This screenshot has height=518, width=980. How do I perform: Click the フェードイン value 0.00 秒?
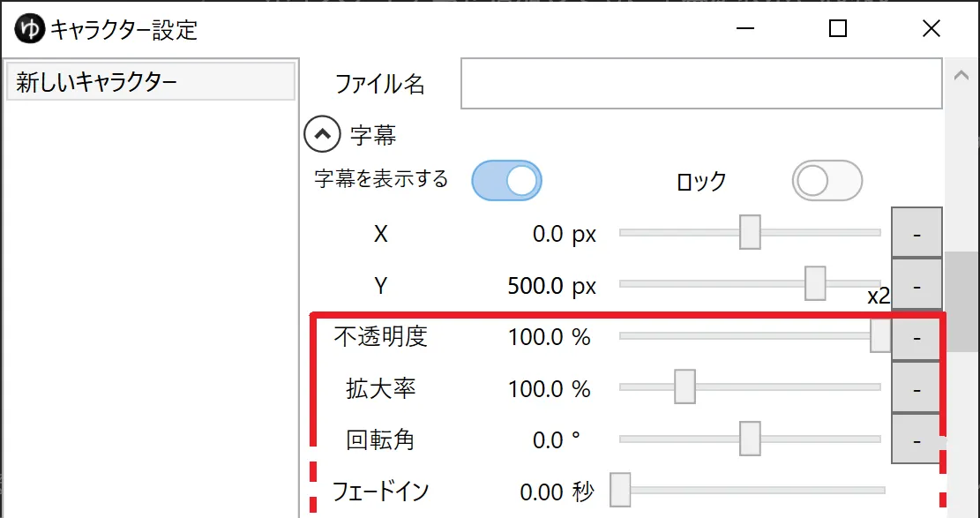[557, 492]
